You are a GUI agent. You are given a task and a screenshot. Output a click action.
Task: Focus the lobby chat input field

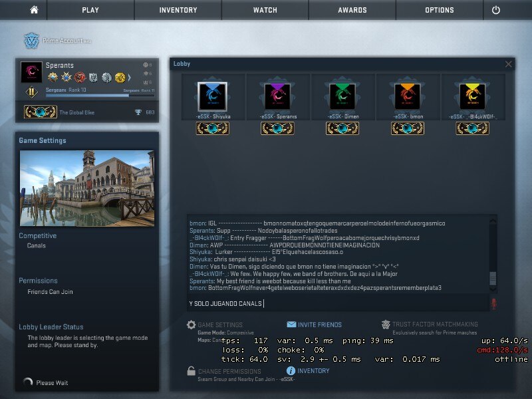pos(338,303)
